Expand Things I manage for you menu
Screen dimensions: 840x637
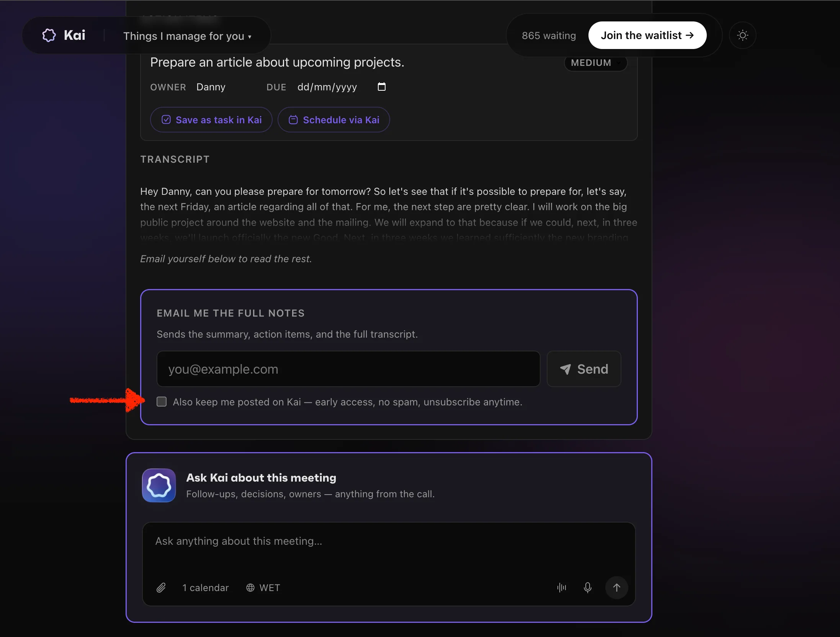point(188,36)
